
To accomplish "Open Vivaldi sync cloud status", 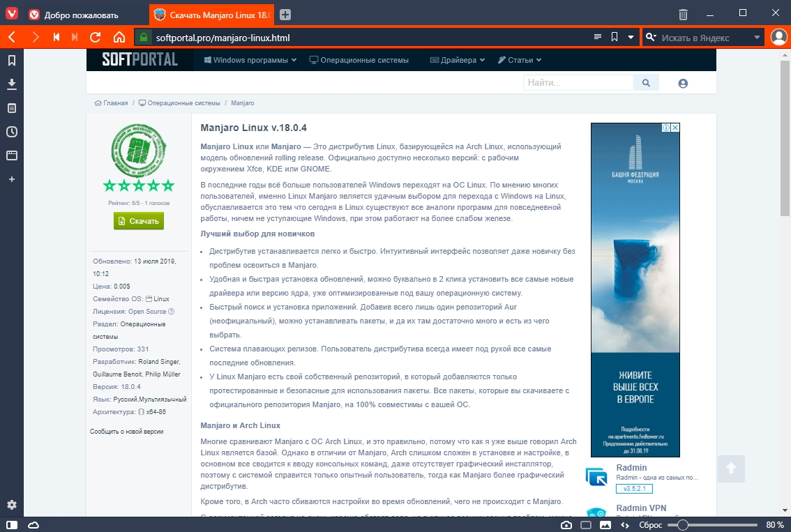I will (33, 525).
